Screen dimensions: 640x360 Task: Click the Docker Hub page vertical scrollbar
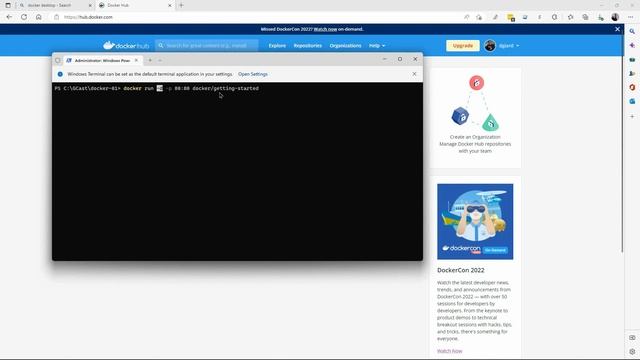tap(622, 143)
